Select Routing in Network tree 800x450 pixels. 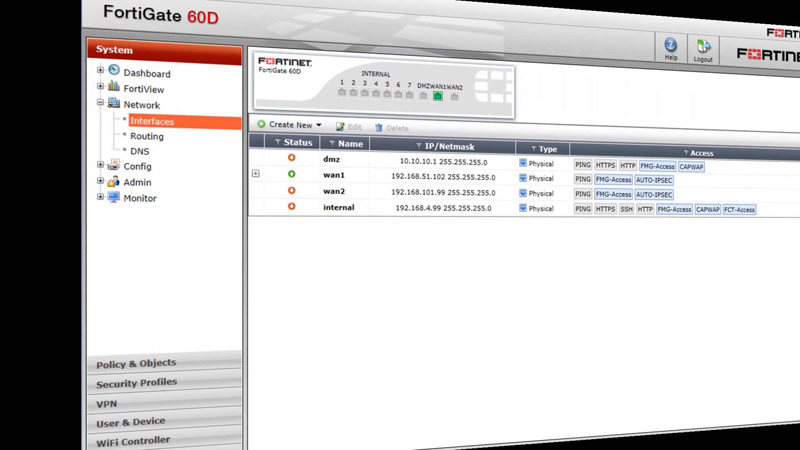tap(147, 136)
